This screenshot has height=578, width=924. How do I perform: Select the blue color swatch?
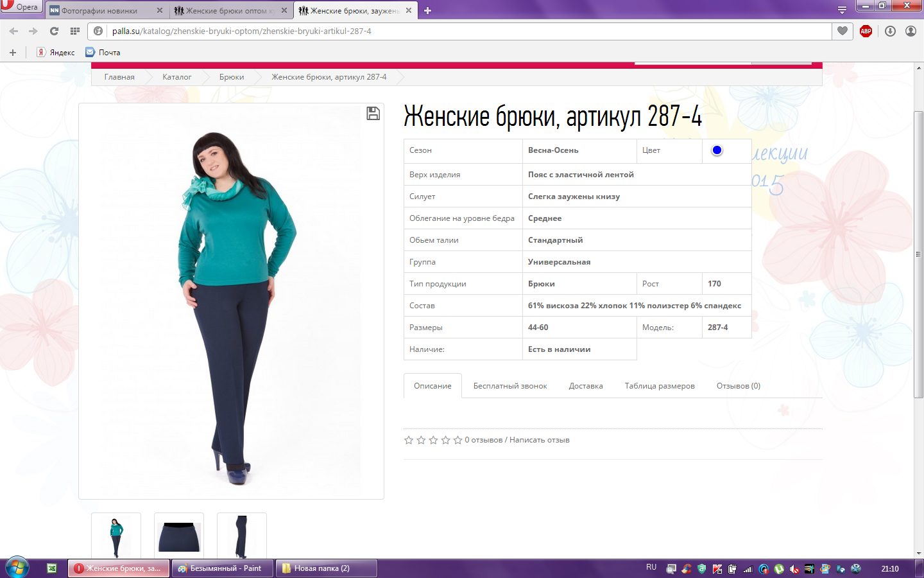pos(717,150)
